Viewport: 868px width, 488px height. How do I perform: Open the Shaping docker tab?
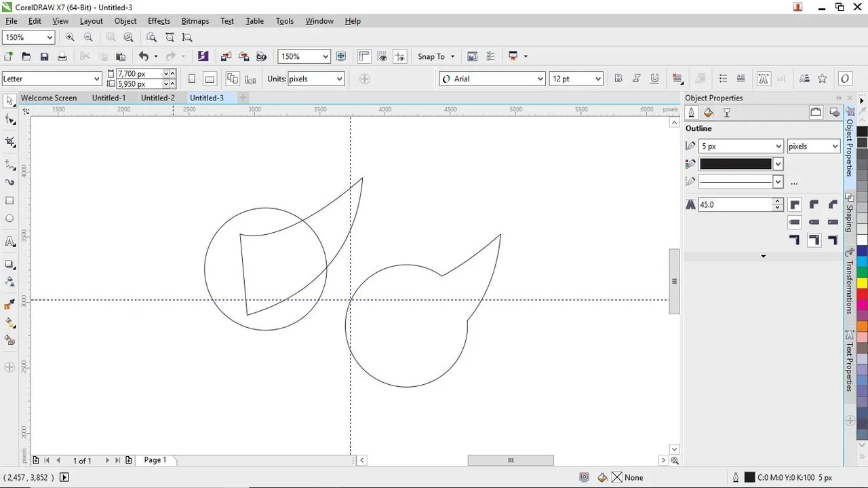[849, 213]
